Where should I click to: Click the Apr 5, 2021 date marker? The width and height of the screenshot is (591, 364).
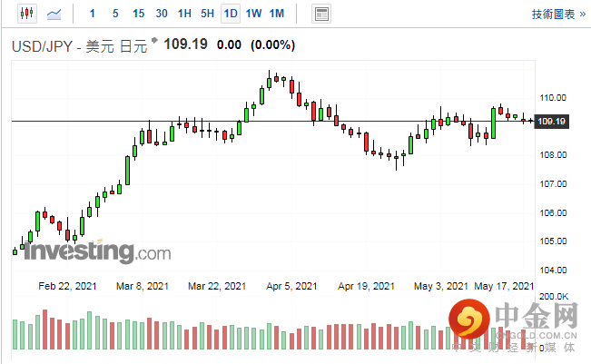292,285
